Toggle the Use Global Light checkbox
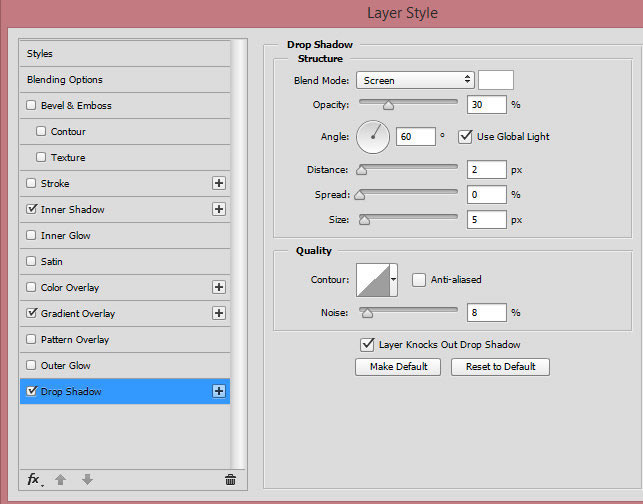Screen dimensions: 643x504 (465, 136)
